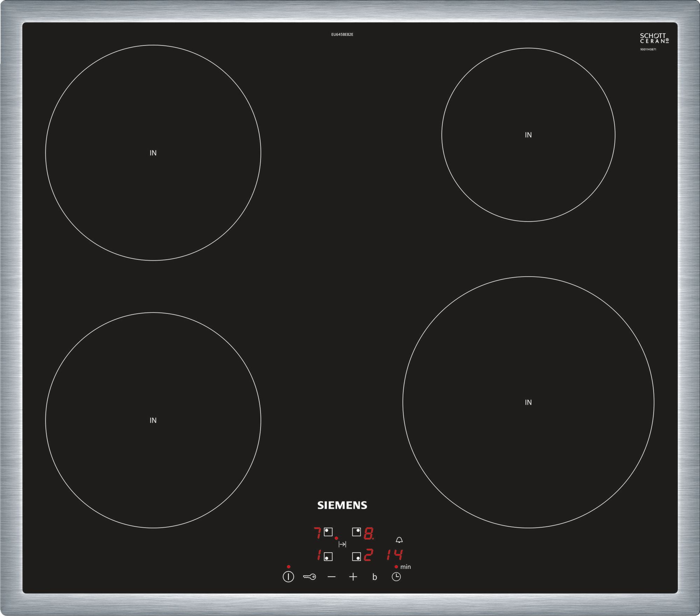Activate the childproof lock key icon
The height and width of the screenshot is (616, 700).
tap(309, 577)
